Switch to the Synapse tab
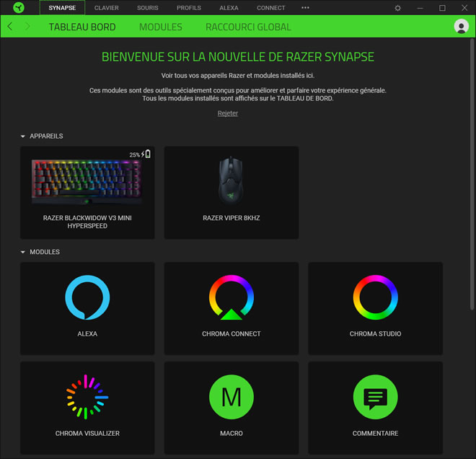Image resolution: width=476 pixels, height=459 pixels. click(x=62, y=8)
